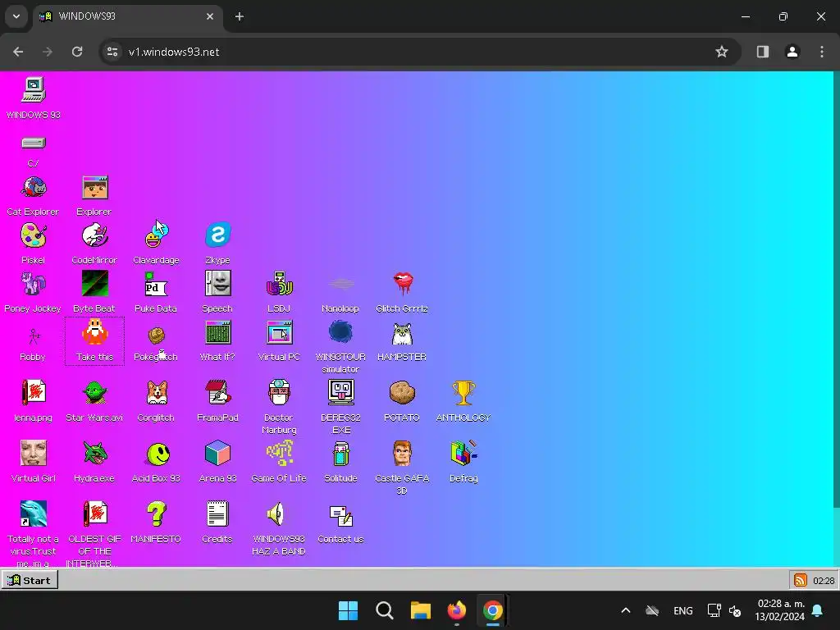The image size is (840, 630).
Task: Launch Solitude
Action: point(340,453)
